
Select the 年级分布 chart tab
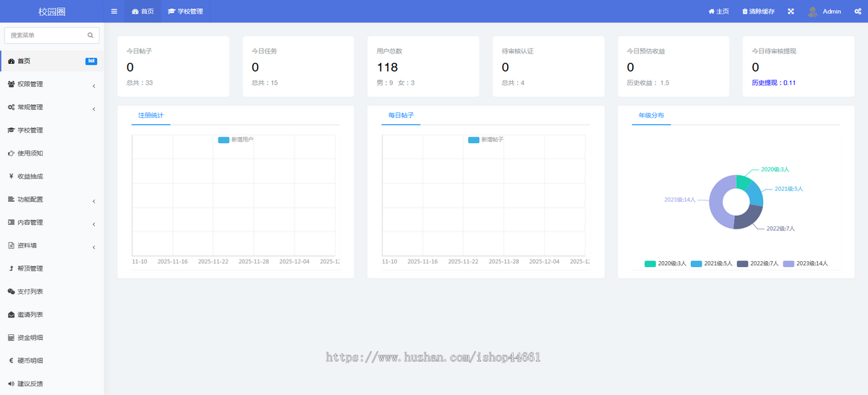[x=651, y=115]
